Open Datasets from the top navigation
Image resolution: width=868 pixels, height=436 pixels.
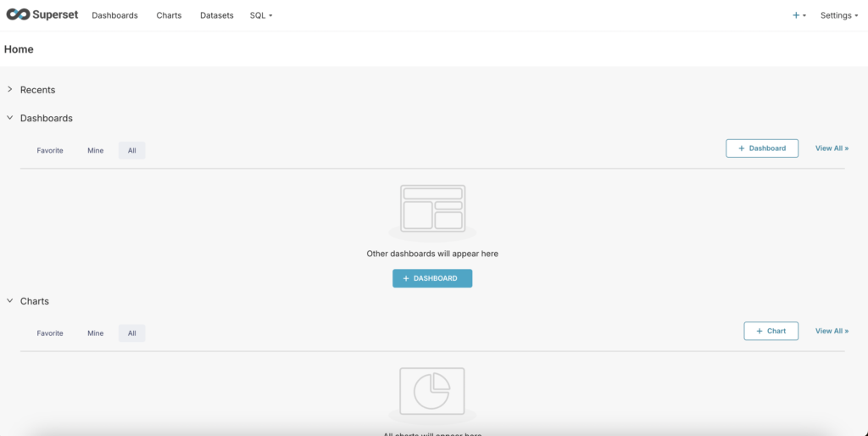click(216, 15)
